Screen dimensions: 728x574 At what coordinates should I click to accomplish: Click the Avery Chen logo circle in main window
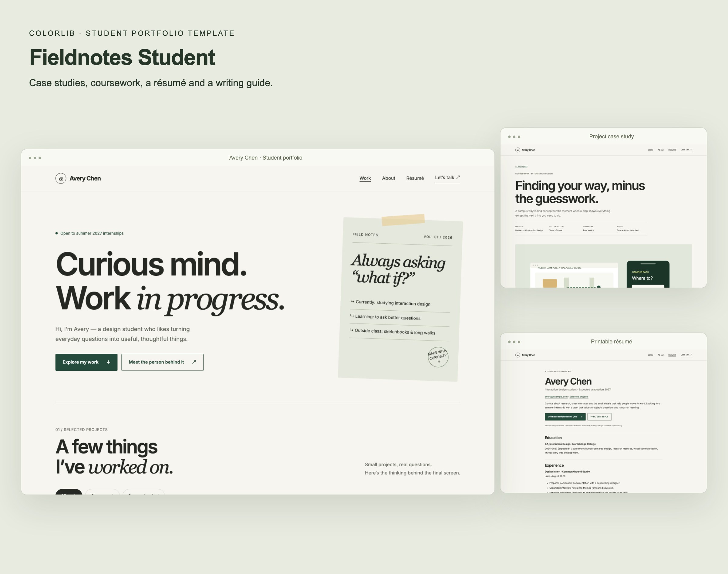point(61,178)
